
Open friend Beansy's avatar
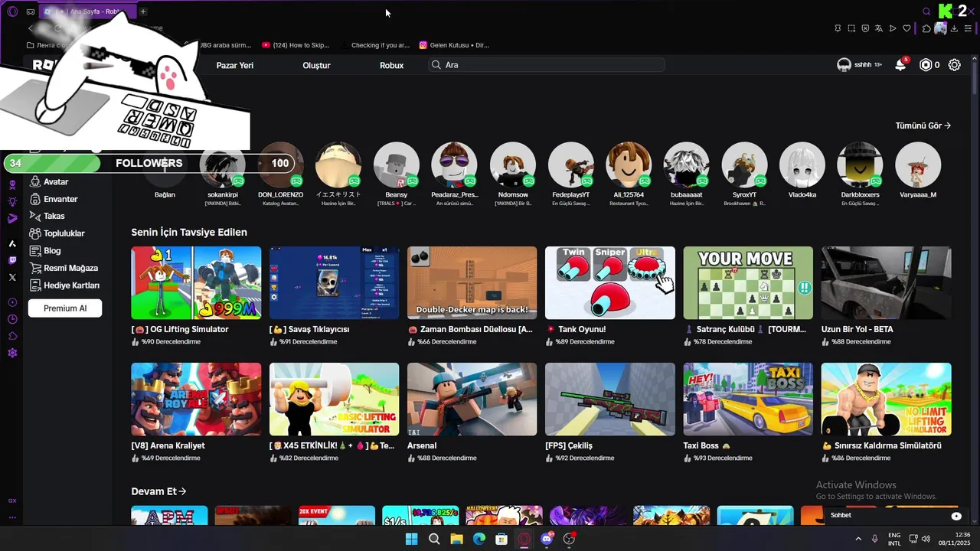(396, 165)
